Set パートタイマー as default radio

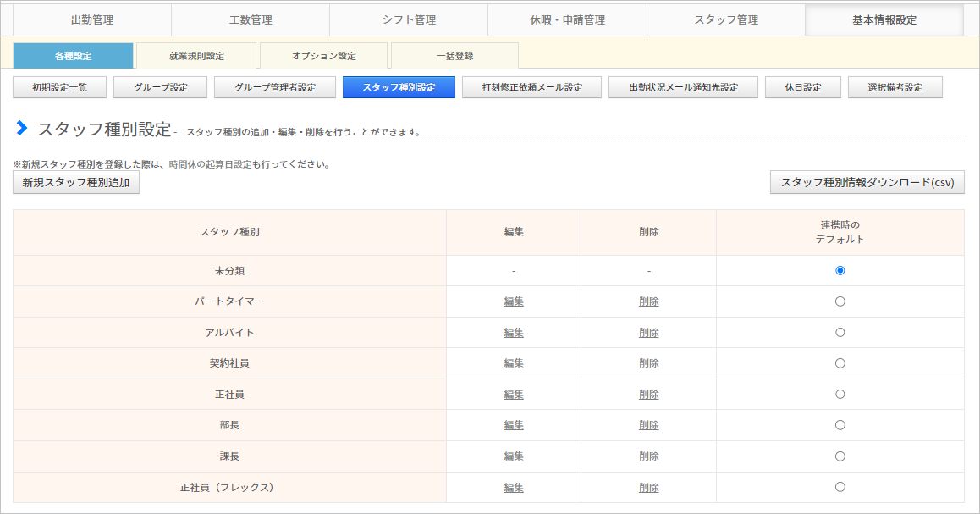click(x=840, y=301)
